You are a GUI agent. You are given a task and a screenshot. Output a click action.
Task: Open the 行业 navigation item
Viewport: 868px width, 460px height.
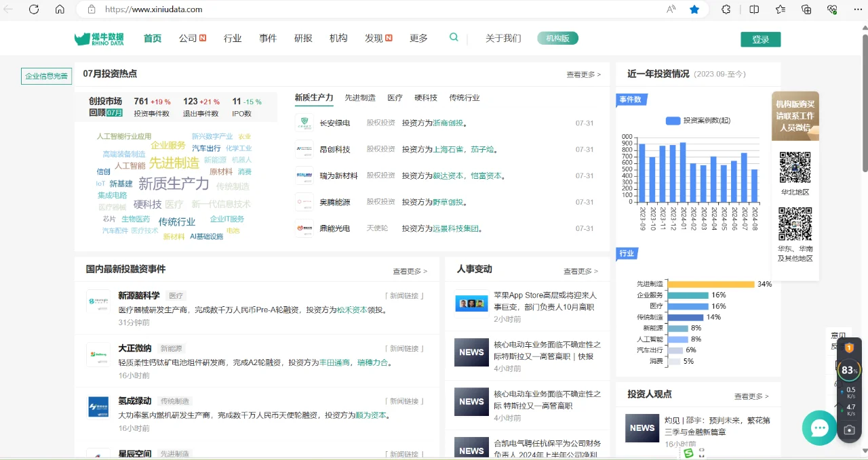(233, 39)
